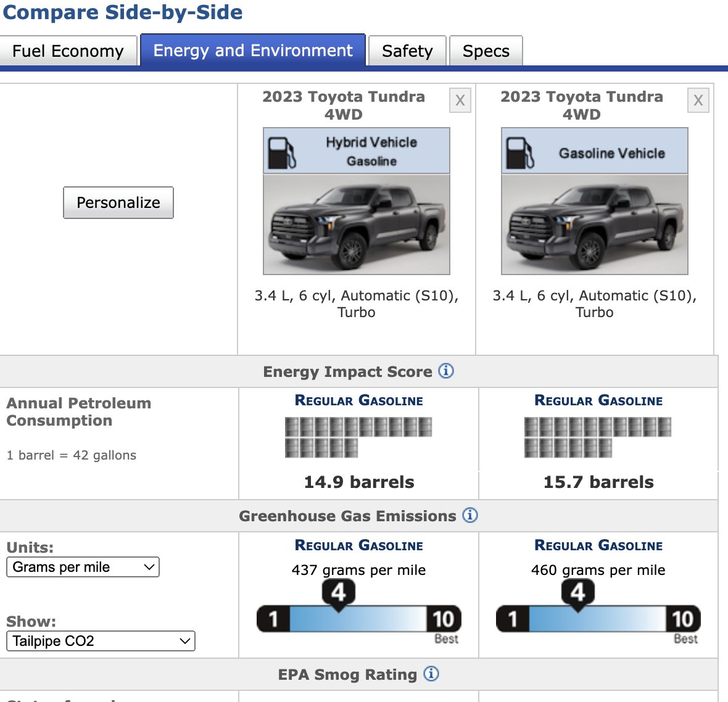
Task: Click Regular Gasoline above 437 grams per mile
Action: point(359,545)
